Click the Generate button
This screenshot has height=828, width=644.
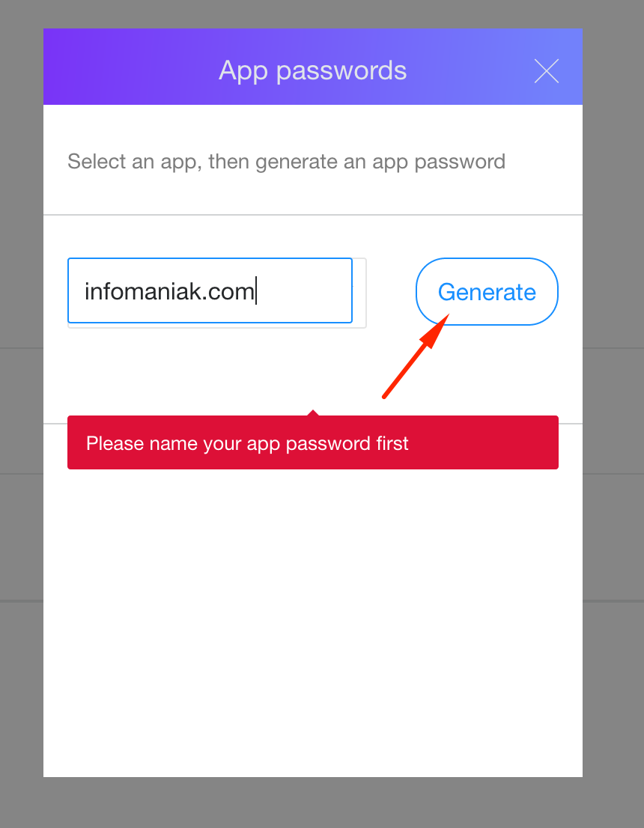tap(487, 292)
